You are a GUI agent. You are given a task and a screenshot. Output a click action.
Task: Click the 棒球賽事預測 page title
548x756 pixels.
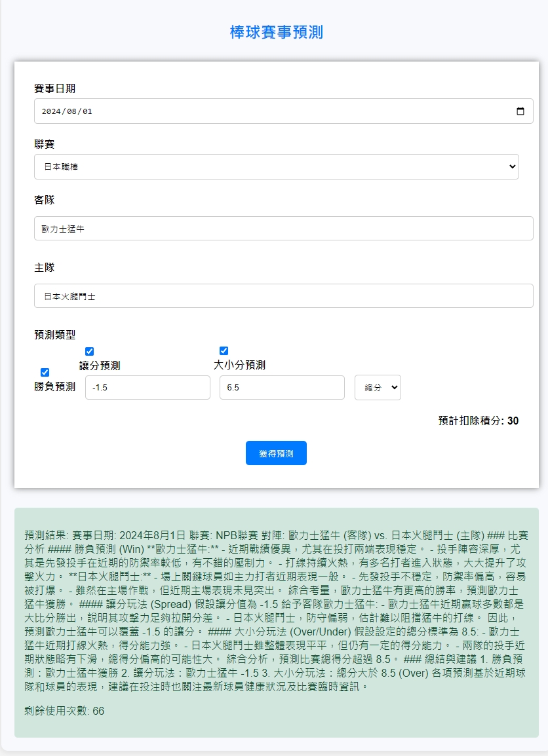277,32
